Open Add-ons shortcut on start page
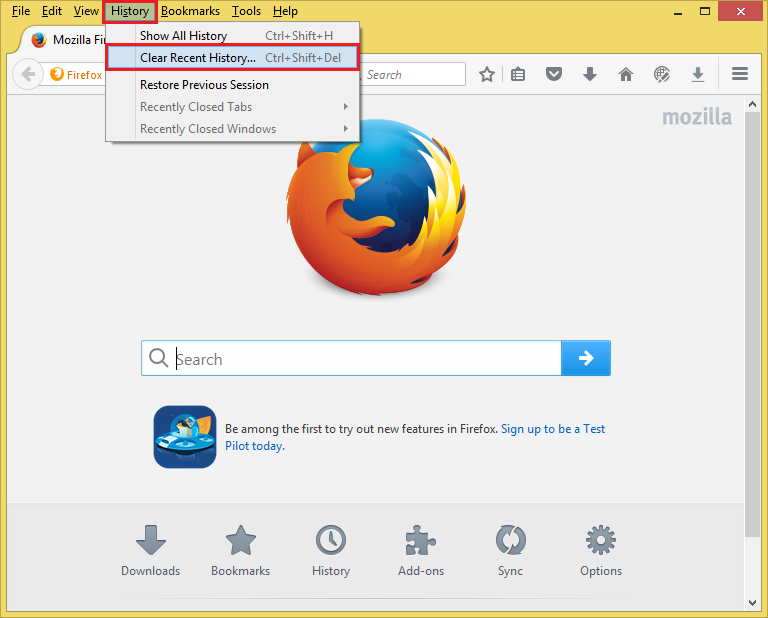768x618 pixels. point(421,551)
